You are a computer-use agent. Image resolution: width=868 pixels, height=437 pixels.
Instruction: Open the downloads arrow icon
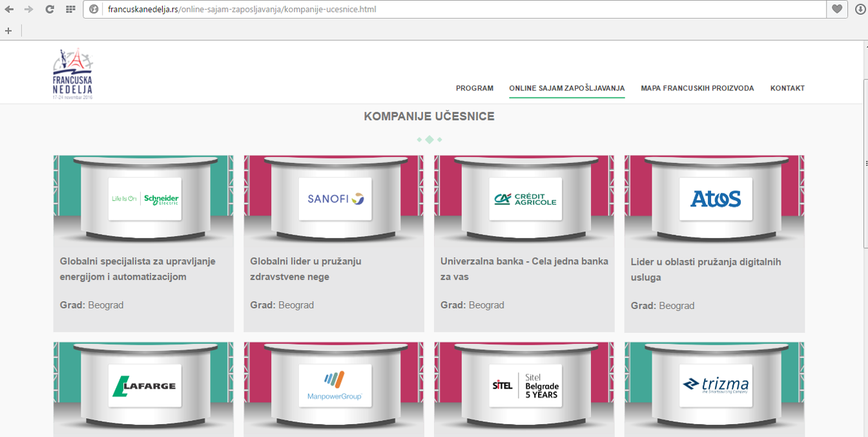point(860,9)
